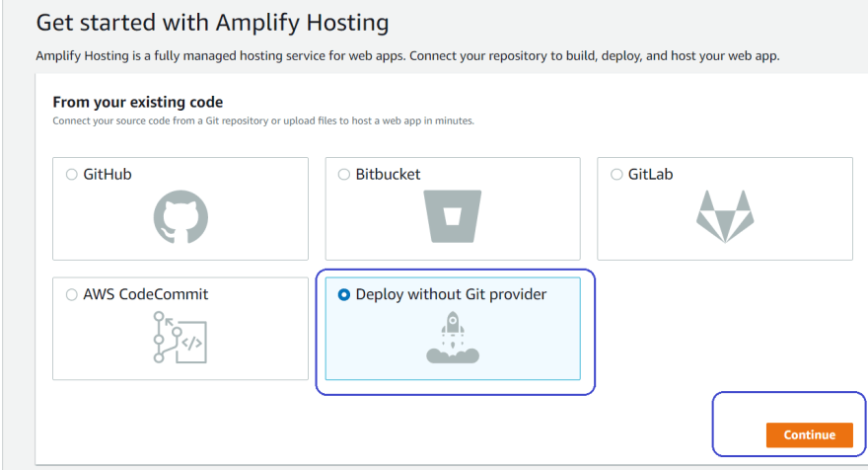Select the GitHub radio button
The width and height of the screenshot is (868, 470).
pos(71,175)
